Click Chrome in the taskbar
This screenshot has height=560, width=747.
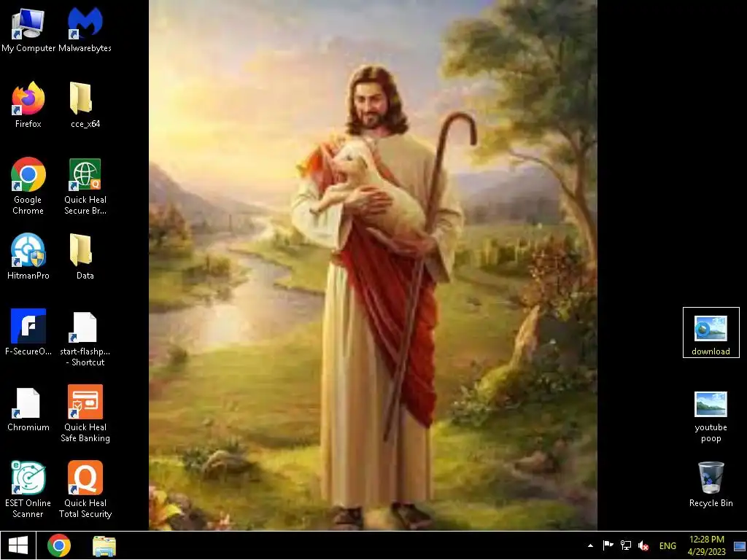tap(59, 545)
